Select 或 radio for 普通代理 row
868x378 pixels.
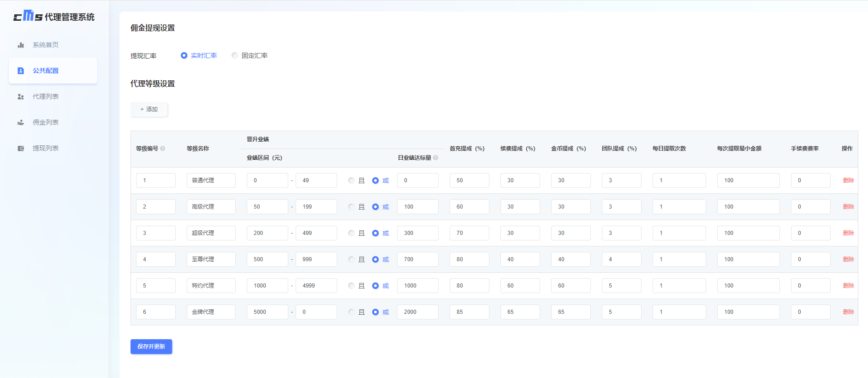tap(380, 180)
